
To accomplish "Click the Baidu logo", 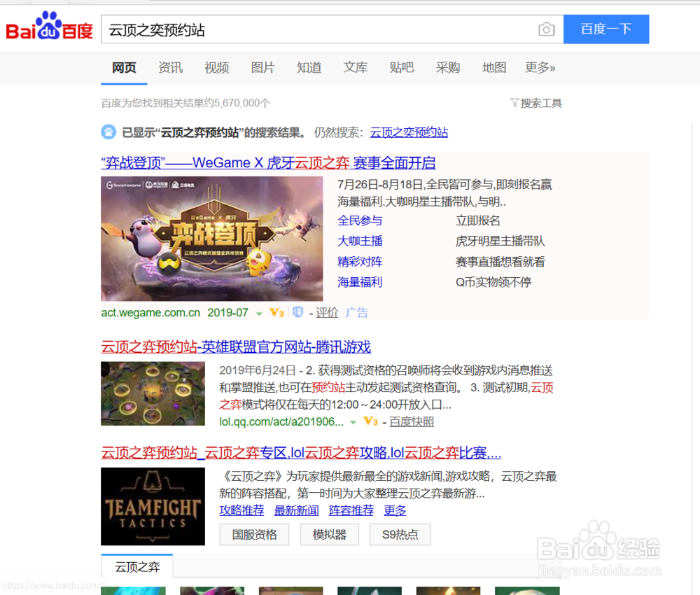I will [x=49, y=27].
